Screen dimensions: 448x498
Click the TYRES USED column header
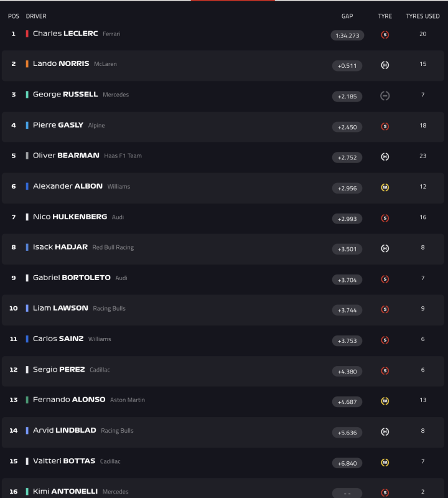coord(422,16)
